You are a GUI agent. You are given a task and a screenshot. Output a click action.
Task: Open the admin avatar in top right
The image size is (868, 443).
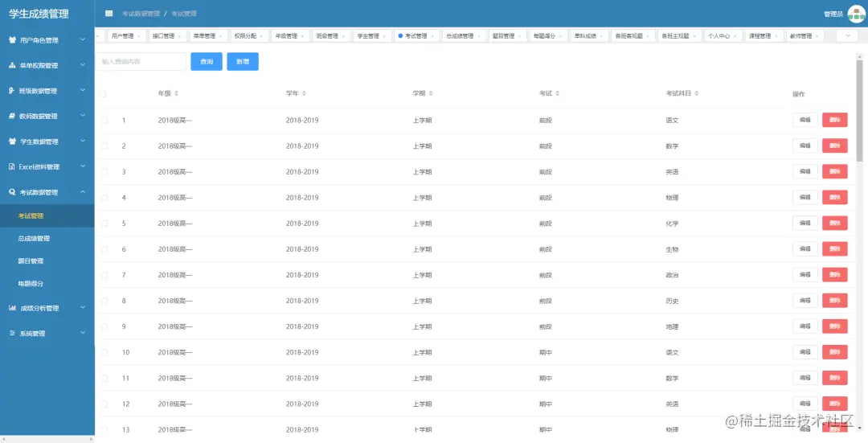coord(857,14)
